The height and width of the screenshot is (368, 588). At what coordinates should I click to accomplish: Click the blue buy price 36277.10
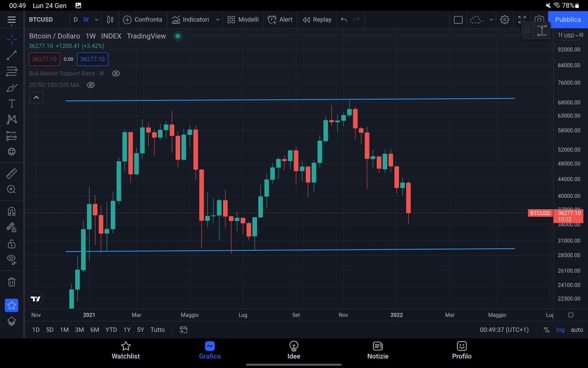coord(93,59)
